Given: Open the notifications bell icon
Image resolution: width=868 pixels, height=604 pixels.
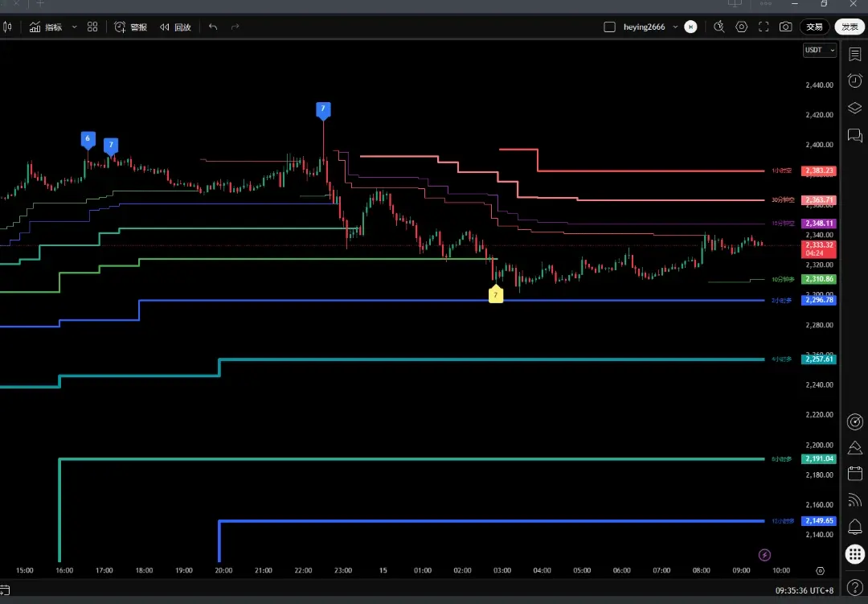Looking at the screenshot, I should pyautogui.click(x=855, y=527).
